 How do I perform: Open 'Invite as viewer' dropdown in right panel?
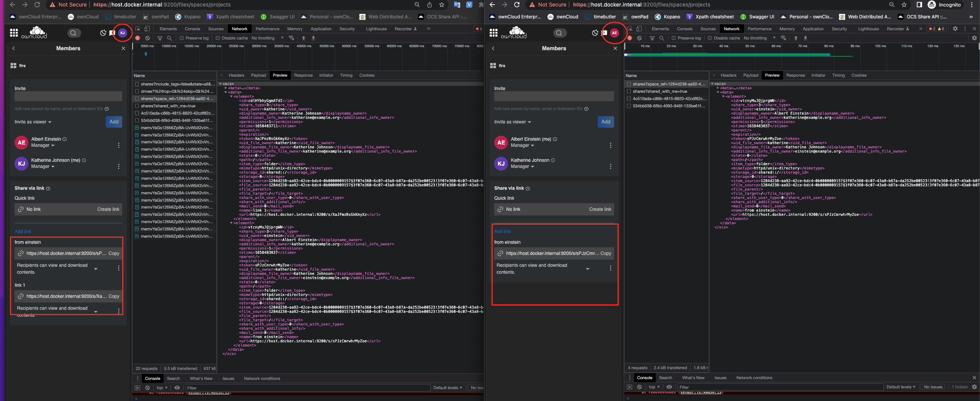[x=513, y=122]
